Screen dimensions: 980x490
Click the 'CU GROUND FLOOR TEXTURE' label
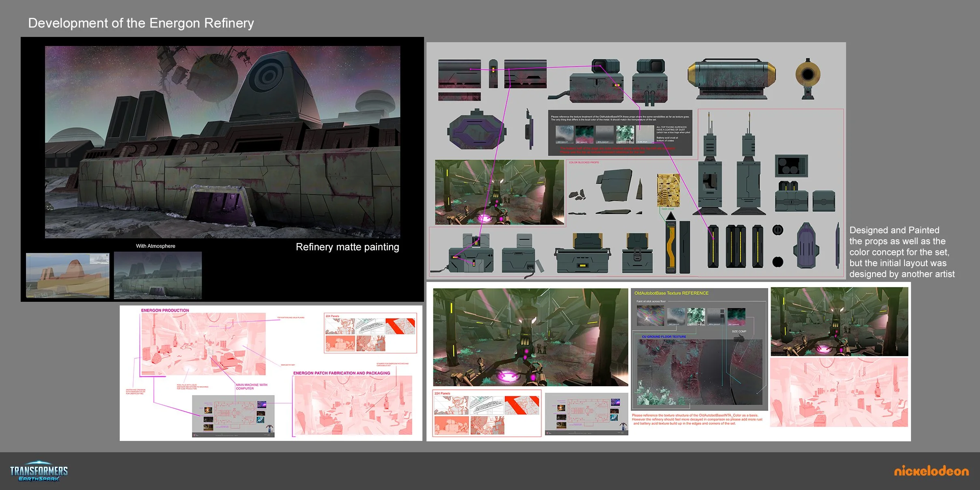click(x=664, y=337)
